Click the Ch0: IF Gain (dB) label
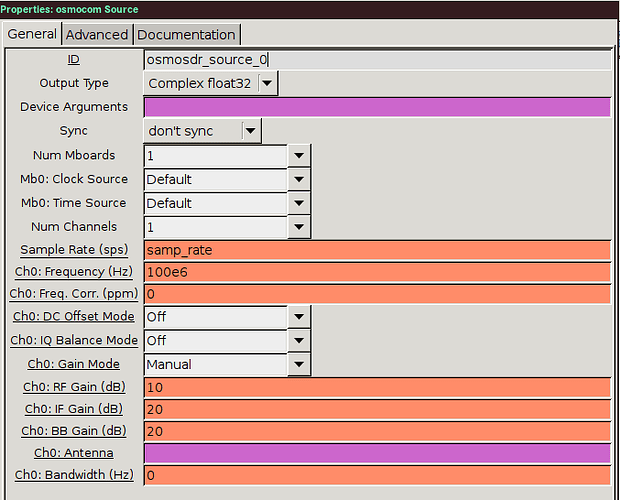The image size is (620, 500). (x=74, y=409)
